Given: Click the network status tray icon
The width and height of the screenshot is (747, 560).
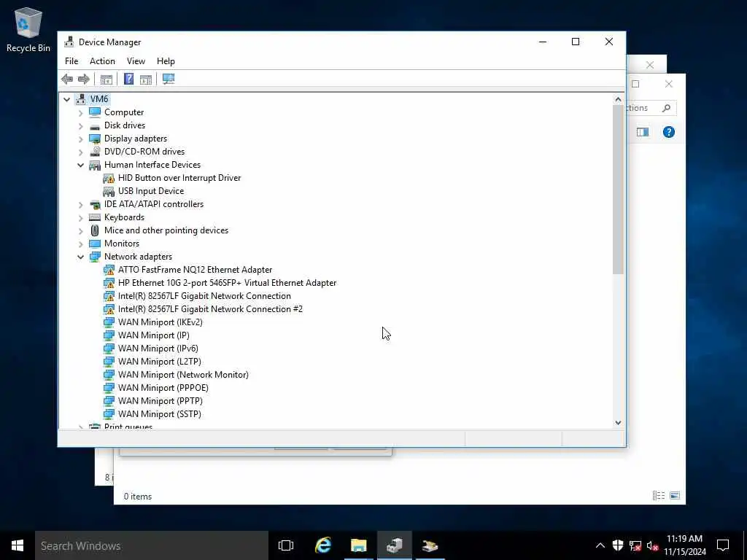Looking at the screenshot, I should (635, 545).
